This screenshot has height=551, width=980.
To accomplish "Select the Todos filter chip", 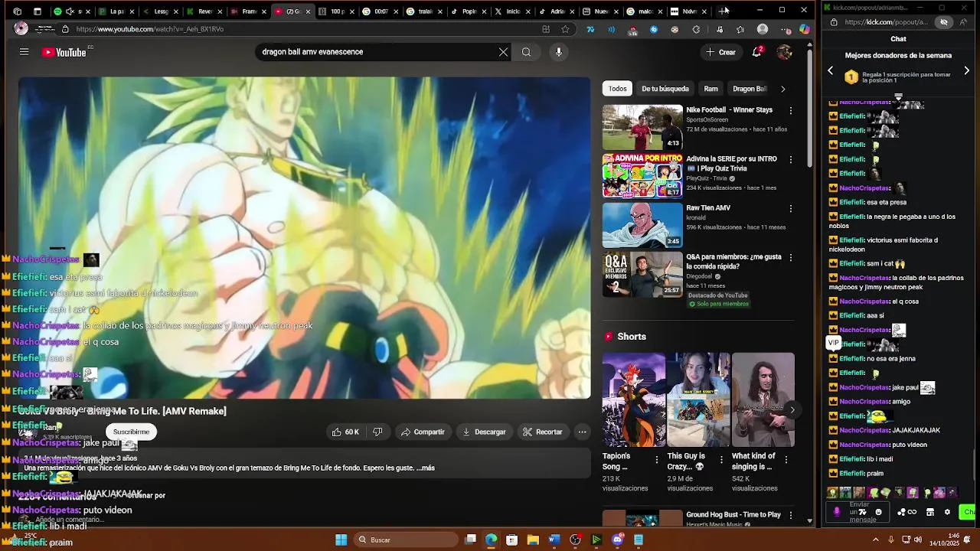I will tap(617, 89).
